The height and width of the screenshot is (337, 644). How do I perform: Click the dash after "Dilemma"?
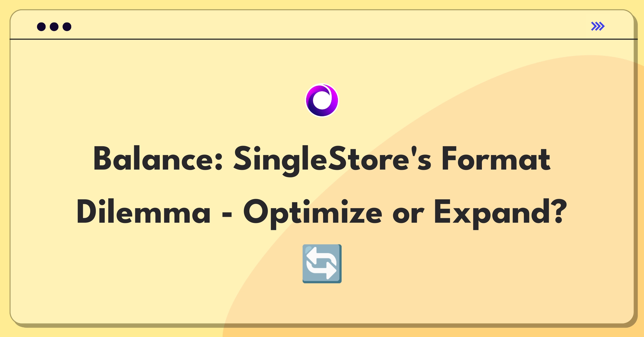pos(227,215)
